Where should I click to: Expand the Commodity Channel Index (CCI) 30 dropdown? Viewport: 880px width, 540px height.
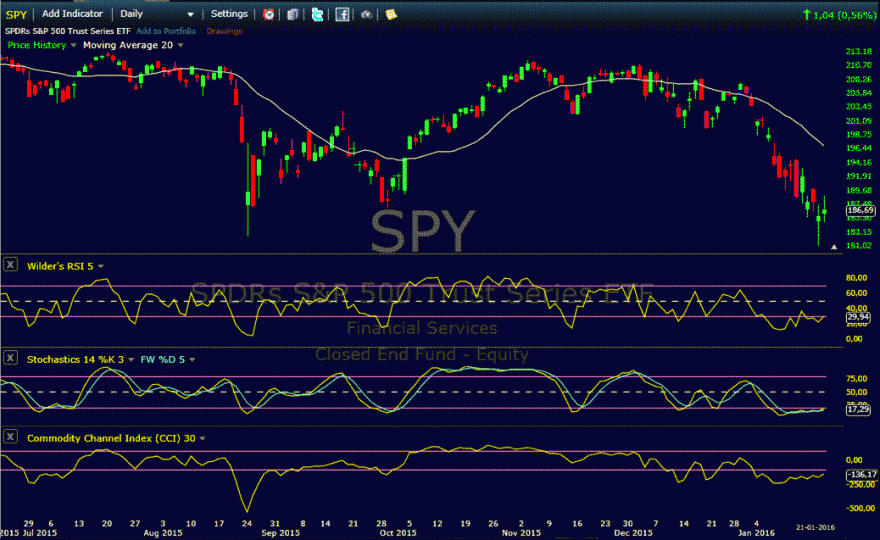203,438
